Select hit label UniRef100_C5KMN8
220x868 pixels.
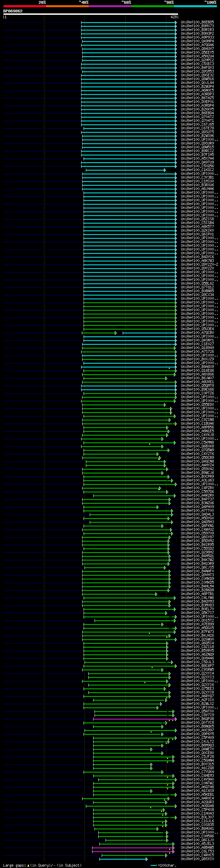(x=197, y=443)
